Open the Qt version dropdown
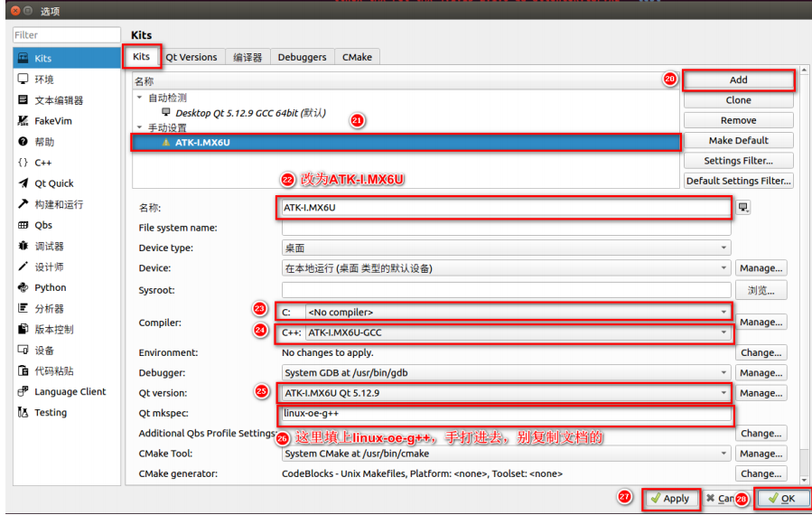This screenshot has height=515, width=812. click(x=506, y=393)
